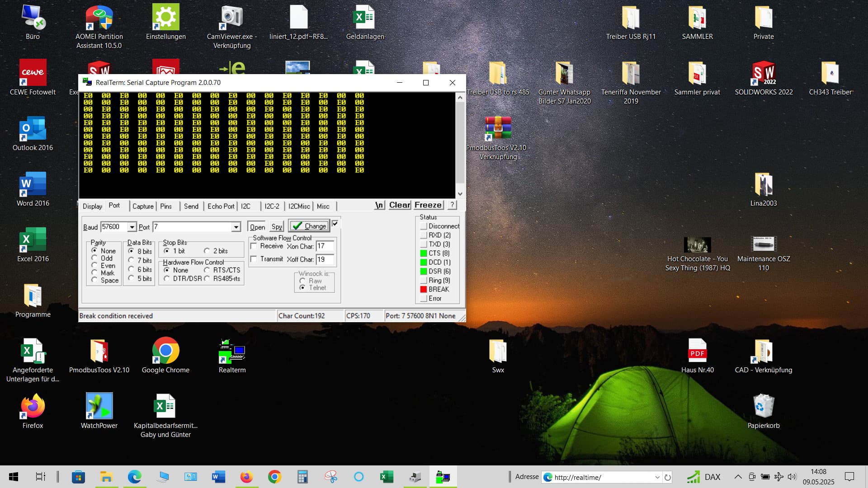The height and width of the screenshot is (488, 868).
Task: Open the Misc tab
Action: pyautogui.click(x=323, y=206)
